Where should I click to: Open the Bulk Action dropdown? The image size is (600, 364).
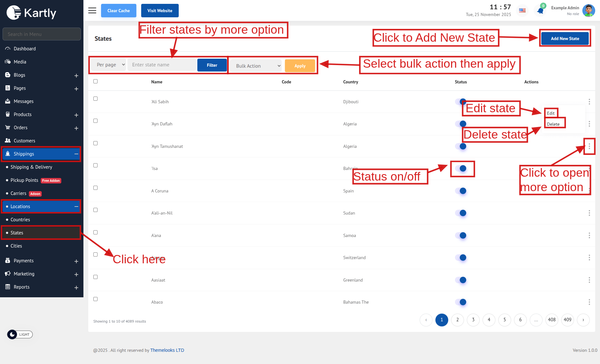click(x=256, y=66)
